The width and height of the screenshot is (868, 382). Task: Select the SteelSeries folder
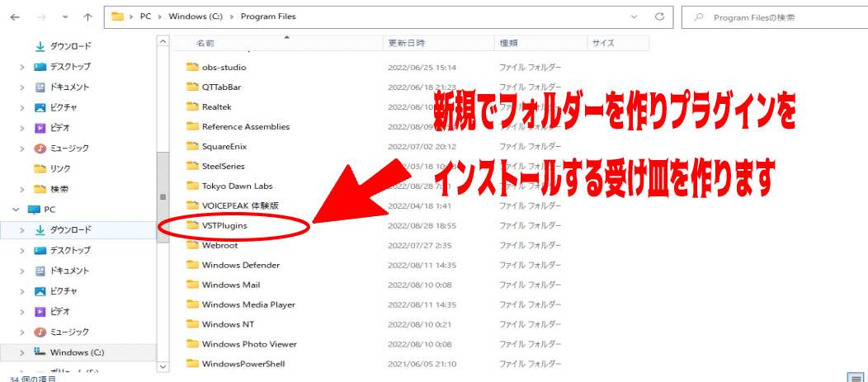click(223, 166)
